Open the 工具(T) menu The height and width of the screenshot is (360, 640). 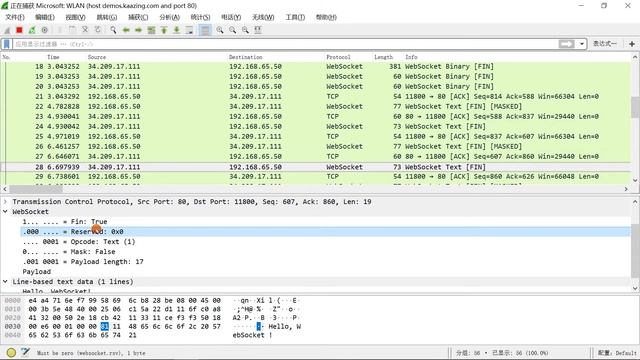[295, 17]
